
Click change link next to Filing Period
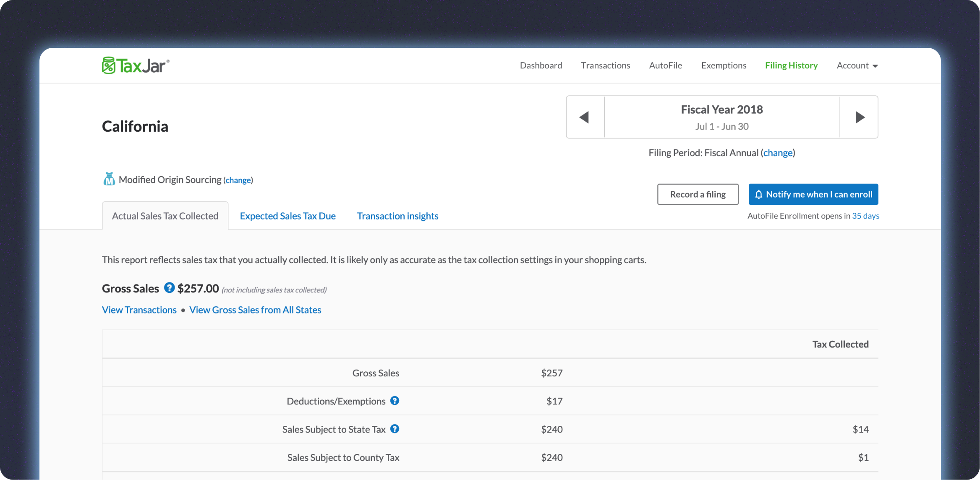778,153
